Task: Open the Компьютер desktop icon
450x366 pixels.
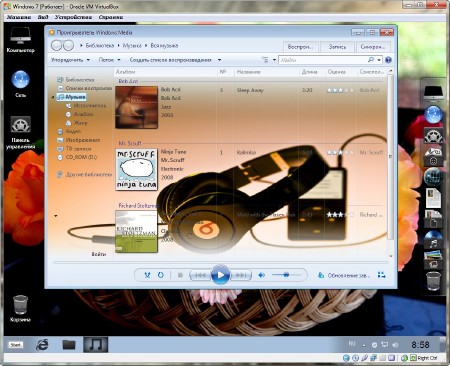Action: [20, 40]
